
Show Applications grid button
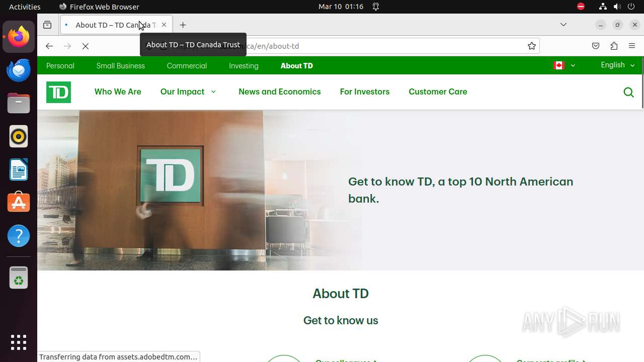[x=19, y=342]
